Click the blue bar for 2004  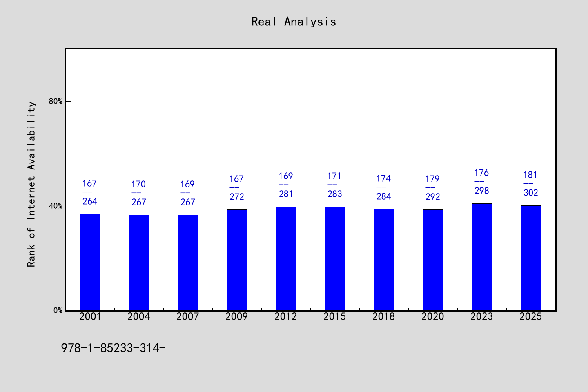[x=139, y=263]
